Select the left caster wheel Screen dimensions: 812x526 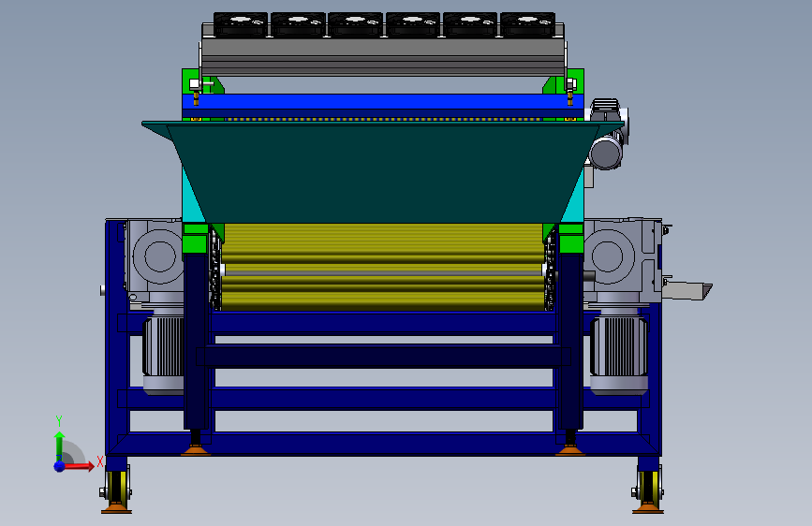(x=117, y=489)
